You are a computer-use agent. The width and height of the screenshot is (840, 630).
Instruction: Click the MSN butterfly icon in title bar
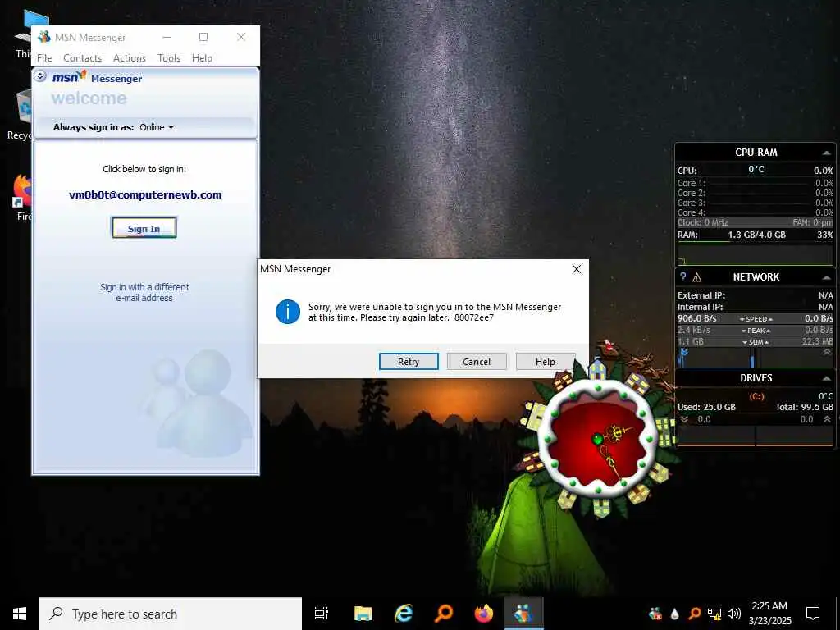44,37
